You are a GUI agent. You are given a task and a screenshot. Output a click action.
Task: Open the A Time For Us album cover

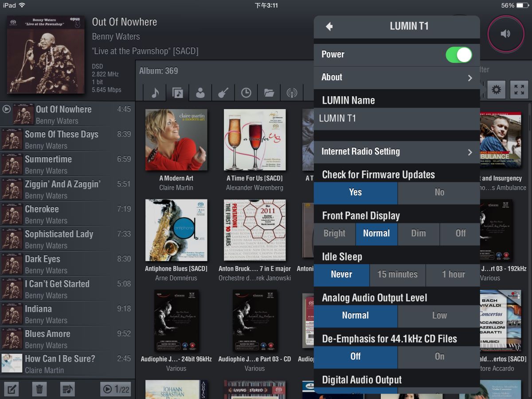254,140
